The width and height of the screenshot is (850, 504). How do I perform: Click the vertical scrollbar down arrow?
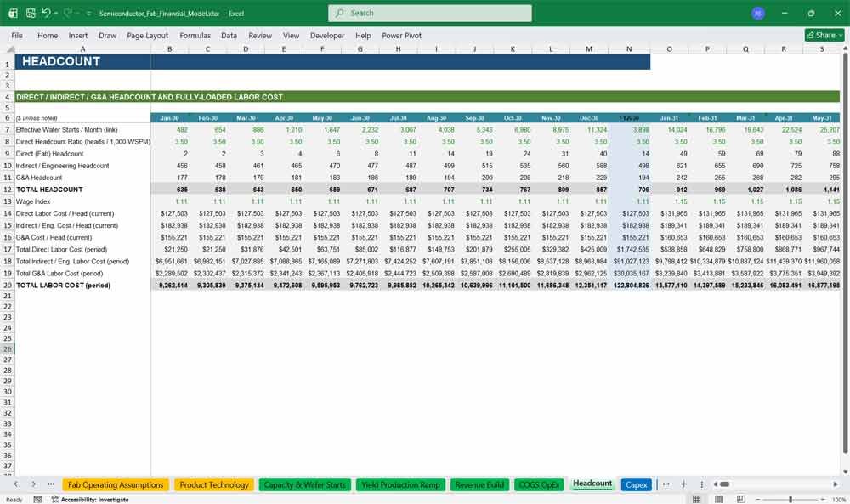[x=845, y=472]
